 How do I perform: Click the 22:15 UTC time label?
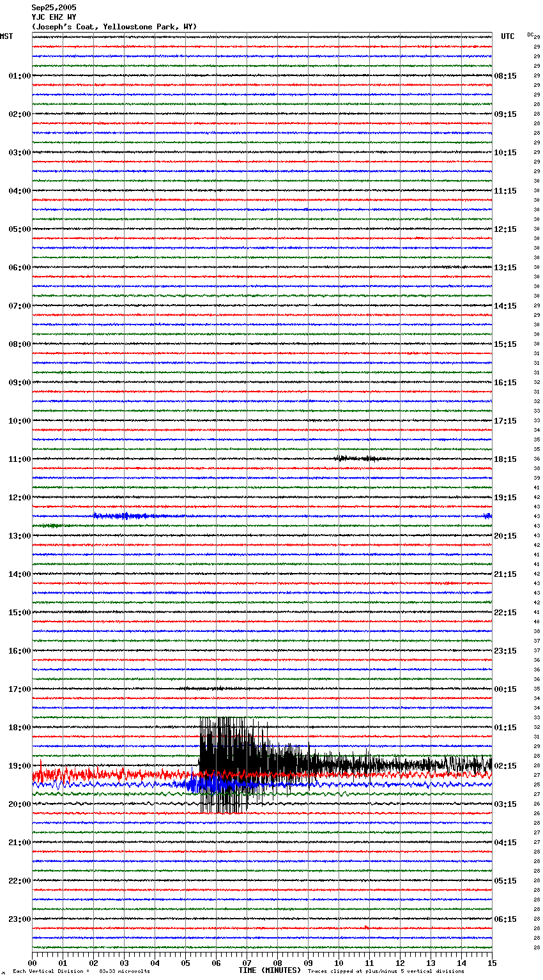tap(505, 613)
